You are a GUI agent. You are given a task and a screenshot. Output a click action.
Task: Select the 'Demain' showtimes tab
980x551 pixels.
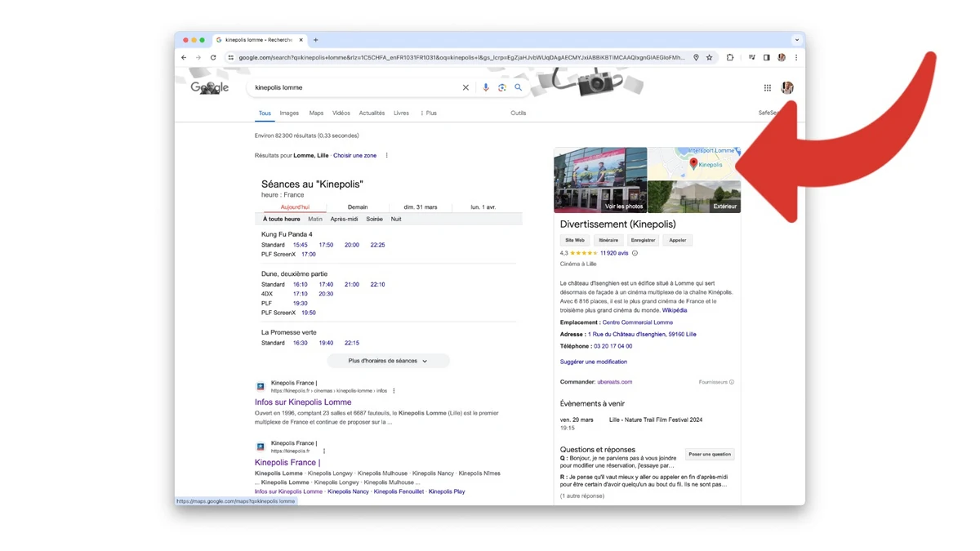coord(358,207)
